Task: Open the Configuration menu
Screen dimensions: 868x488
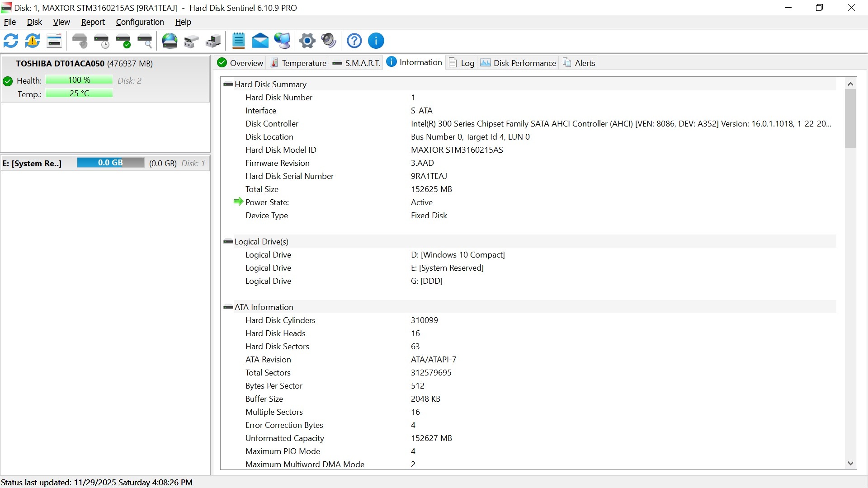Action: tap(140, 22)
